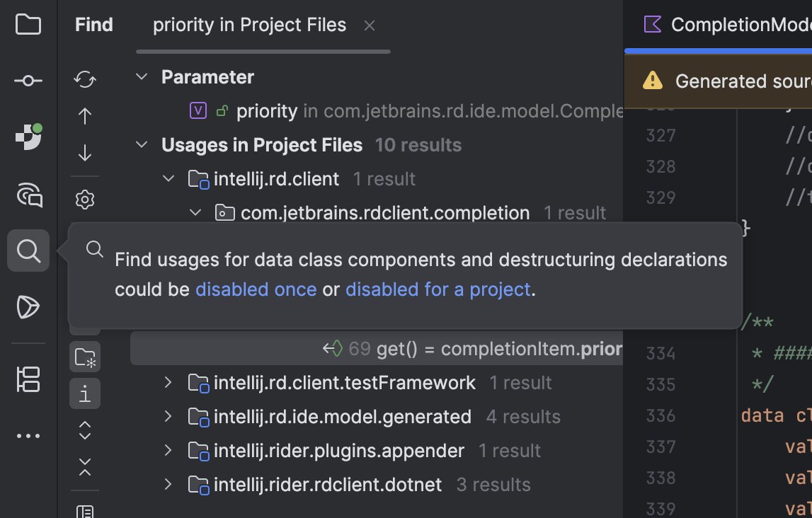Toggle grouping results by directory
Screen dimensions: 812x518
tap(84, 356)
